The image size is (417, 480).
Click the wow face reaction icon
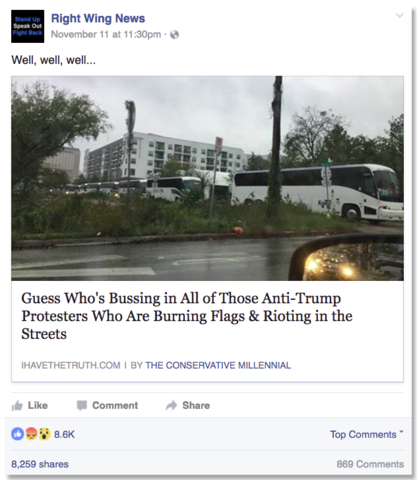(44, 434)
